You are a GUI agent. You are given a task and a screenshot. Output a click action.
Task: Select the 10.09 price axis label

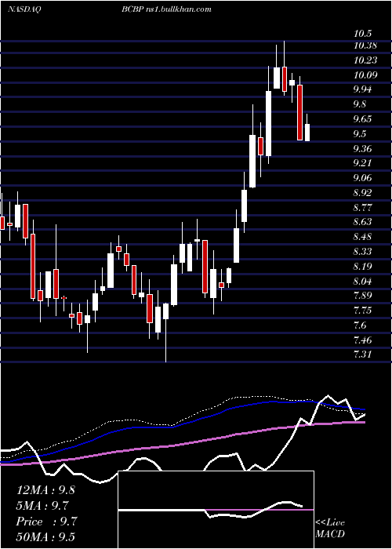pyautogui.click(x=365, y=75)
